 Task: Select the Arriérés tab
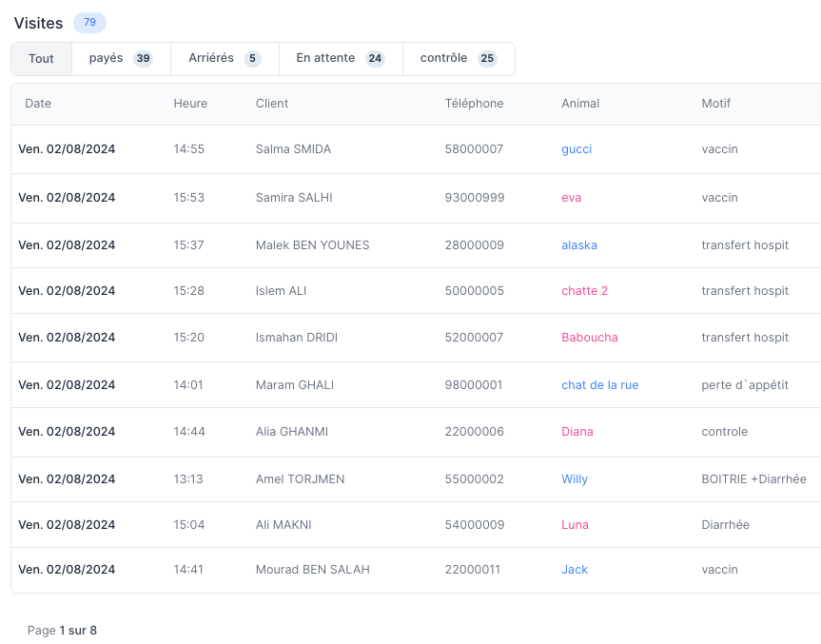tap(225, 59)
